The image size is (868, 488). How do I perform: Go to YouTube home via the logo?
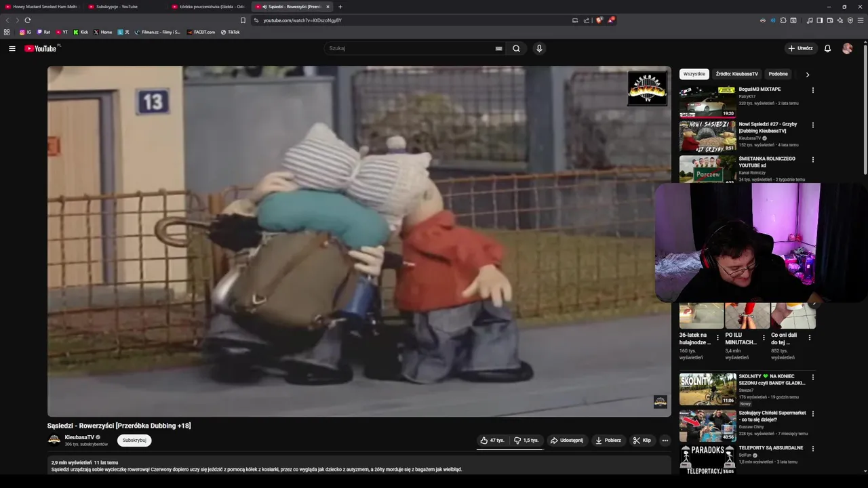(x=42, y=48)
